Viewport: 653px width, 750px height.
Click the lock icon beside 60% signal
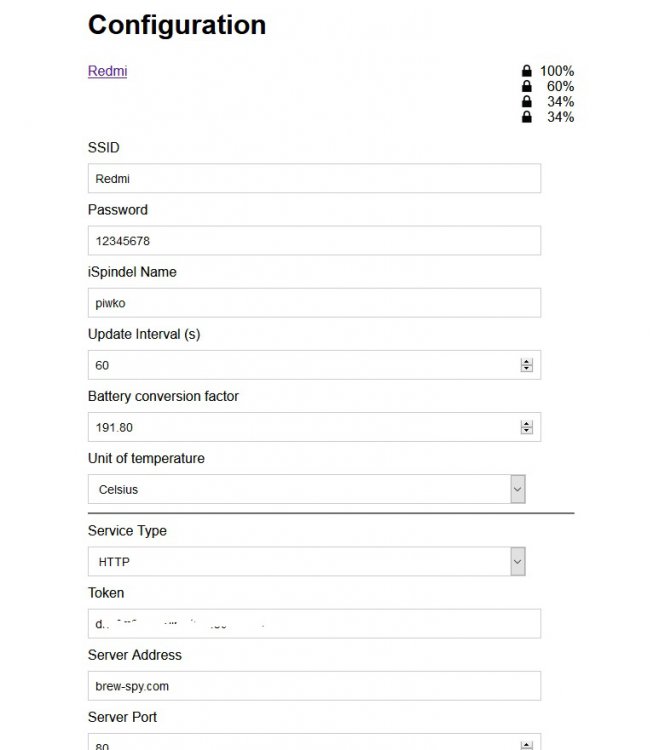pos(526,86)
